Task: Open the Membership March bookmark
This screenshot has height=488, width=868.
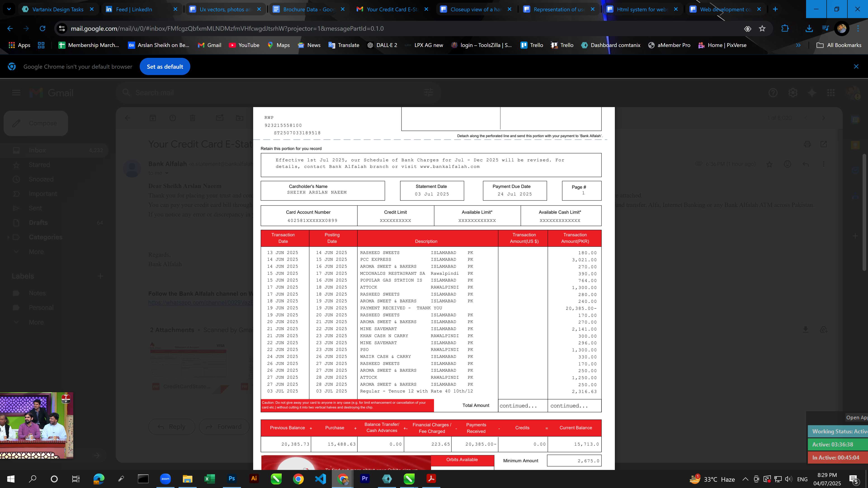Action: point(89,45)
